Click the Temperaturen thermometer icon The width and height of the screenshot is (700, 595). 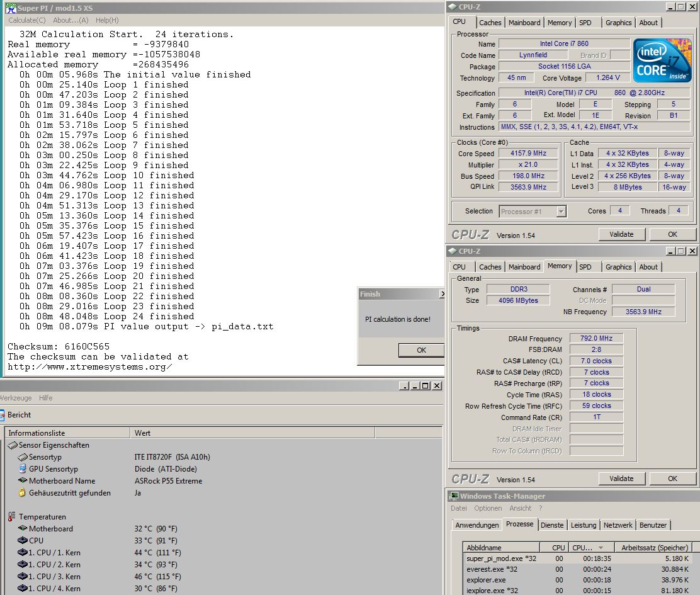12,516
